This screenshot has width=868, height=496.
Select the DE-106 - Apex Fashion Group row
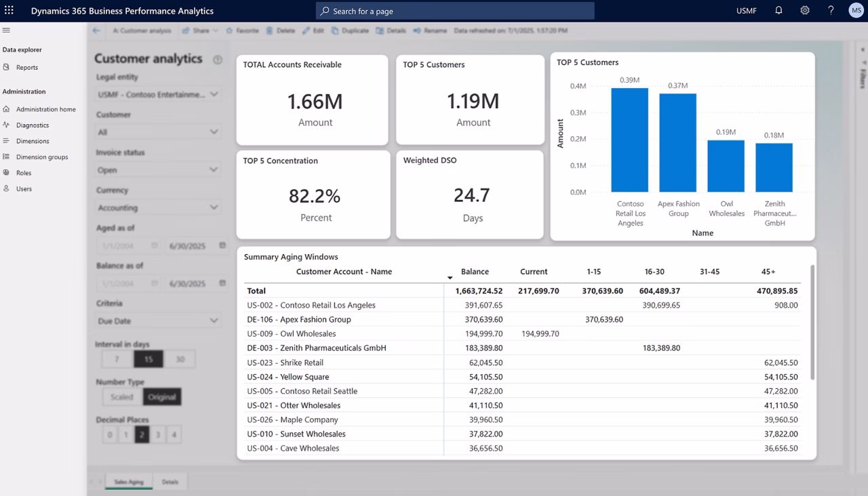pyautogui.click(x=522, y=319)
